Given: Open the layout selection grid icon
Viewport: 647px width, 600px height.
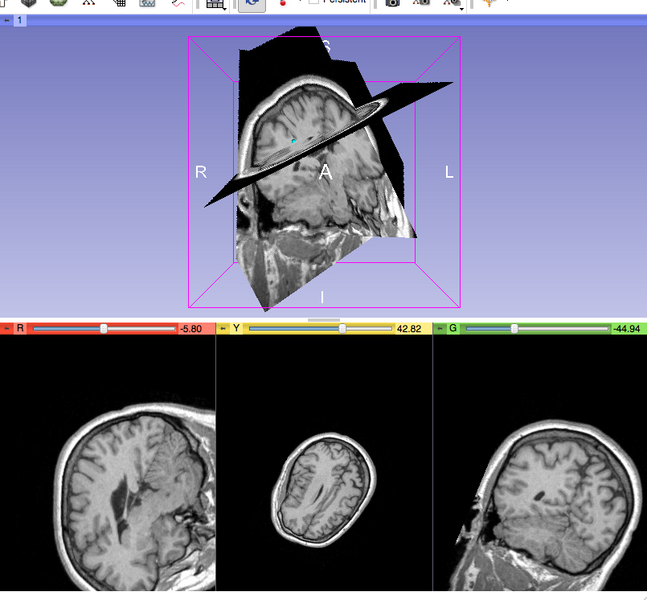Looking at the screenshot, I should click(x=215, y=4).
